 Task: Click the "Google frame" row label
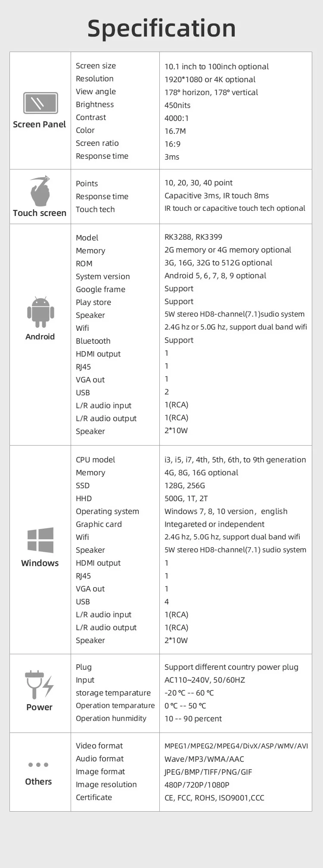pos(100,289)
